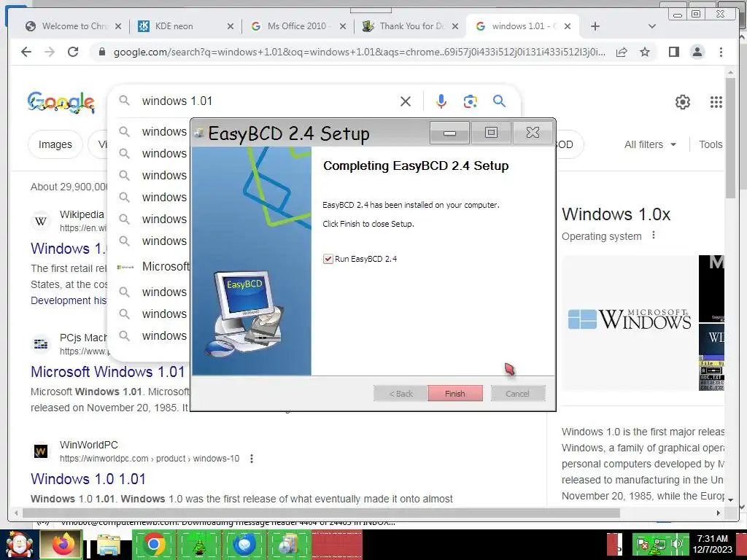This screenshot has height=560, width=747.
Task: Expand the All filters dropdown
Action: (x=650, y=144)
